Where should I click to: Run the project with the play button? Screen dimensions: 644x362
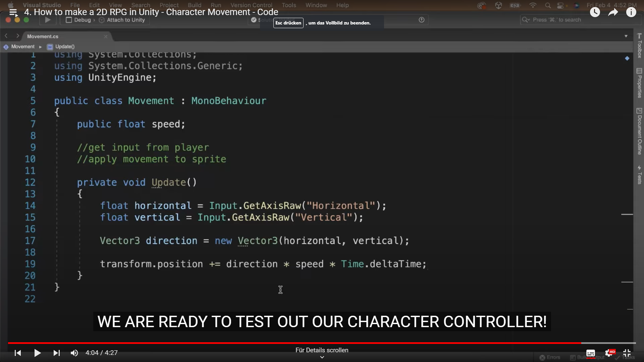click(47, 20)
